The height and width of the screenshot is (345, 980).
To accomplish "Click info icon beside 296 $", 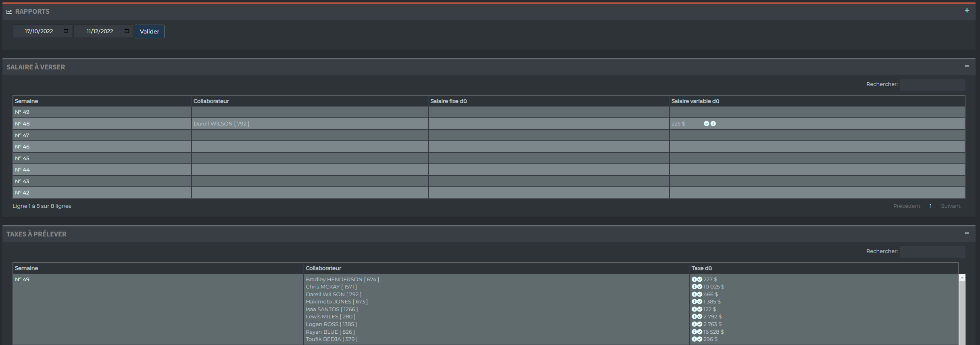I will tap(694, 339).
